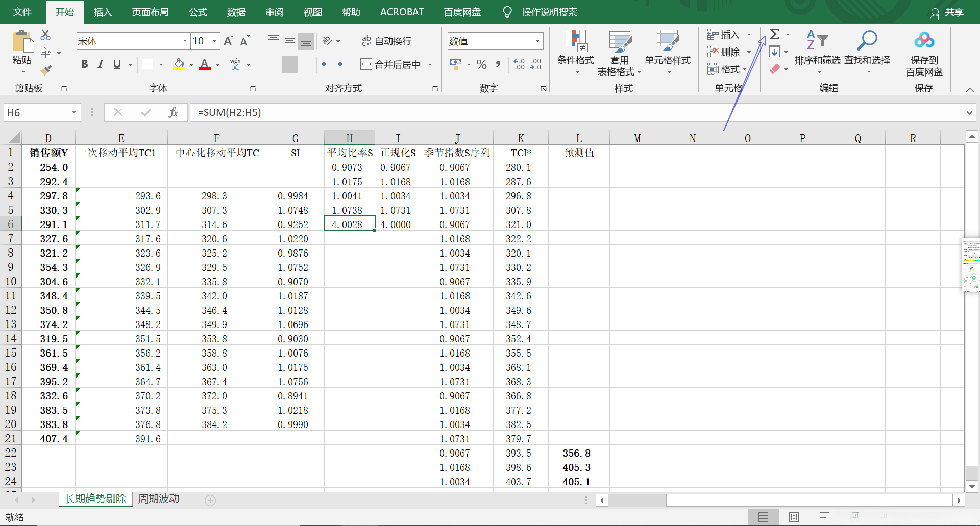The image size is (980, 526).
Task: Click the Increase Decimal icon
Action: point(519,64)
